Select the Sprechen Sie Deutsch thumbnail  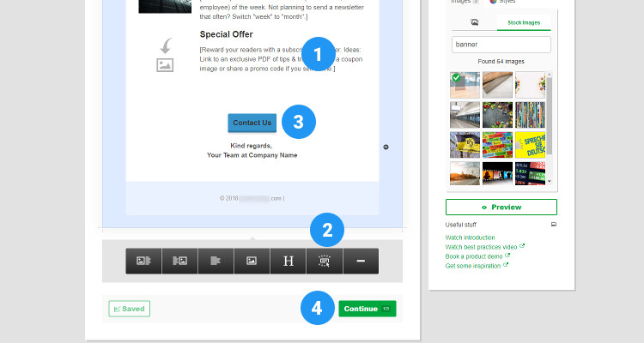pyautogui.click(x=530, y=145)
